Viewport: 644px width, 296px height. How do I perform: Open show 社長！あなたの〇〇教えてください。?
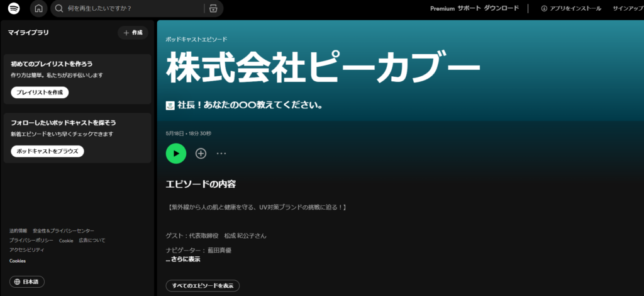tap(250, 105)
